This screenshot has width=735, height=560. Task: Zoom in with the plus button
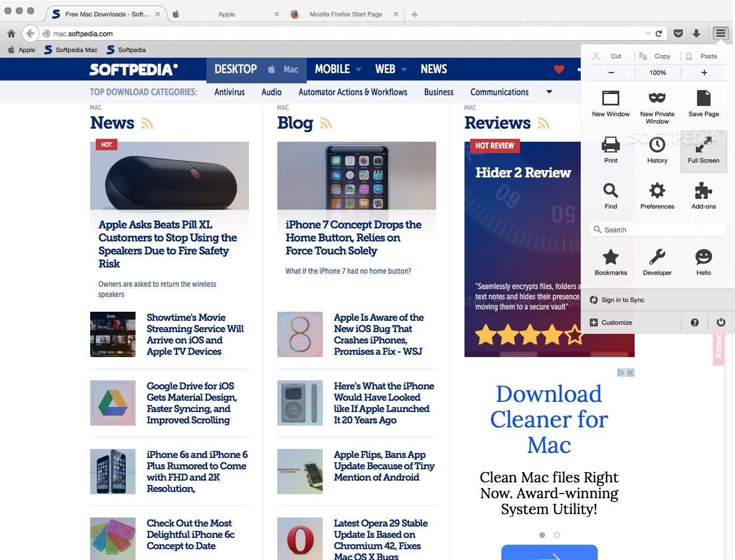(704, 73)
